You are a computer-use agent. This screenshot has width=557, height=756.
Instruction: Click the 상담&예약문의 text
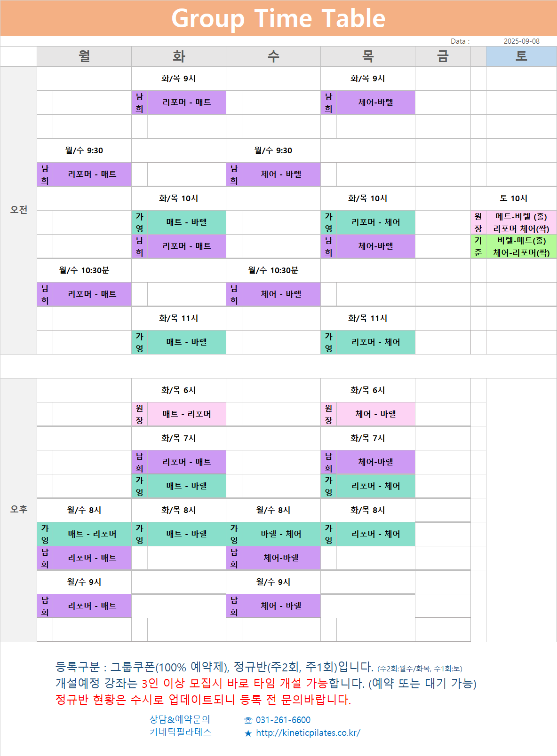coord(180,719)
